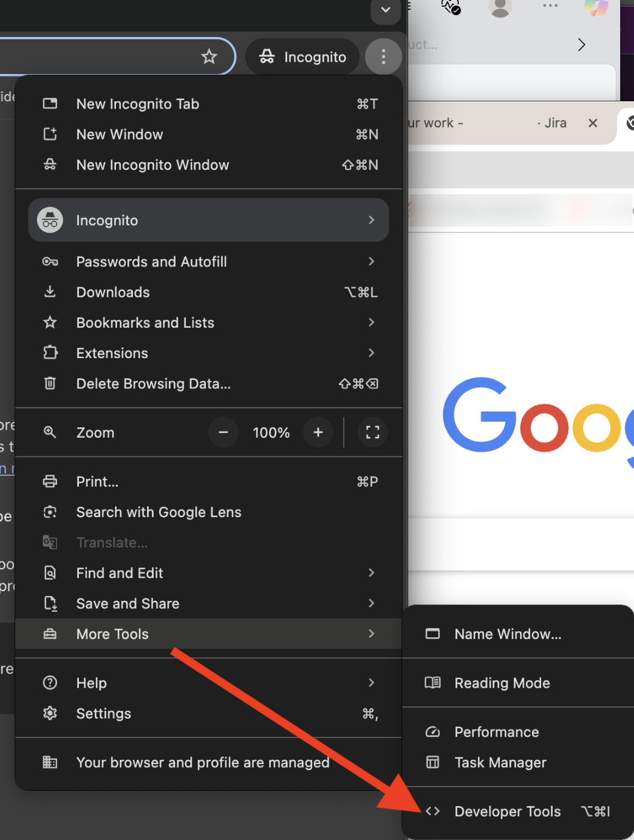Click the Incognito badge button in toolbar
The width and height of the screenshot is (634, 840).
coord(302,57)
